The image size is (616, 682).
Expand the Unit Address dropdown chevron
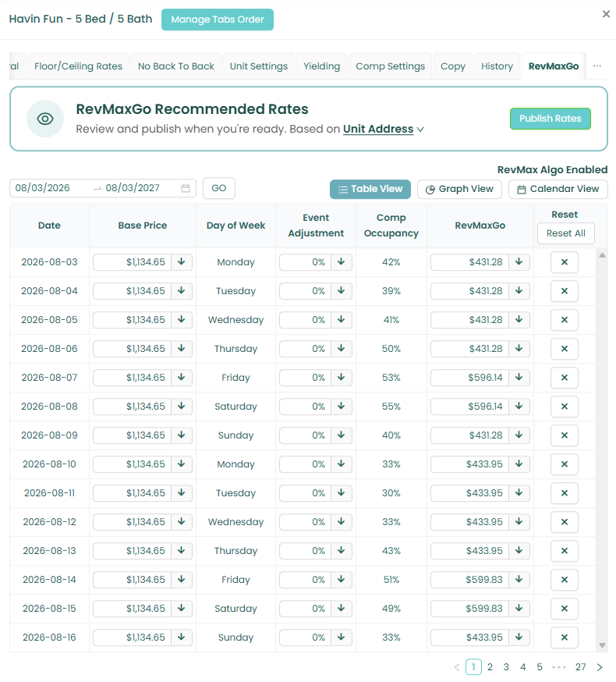click(420, 130)
